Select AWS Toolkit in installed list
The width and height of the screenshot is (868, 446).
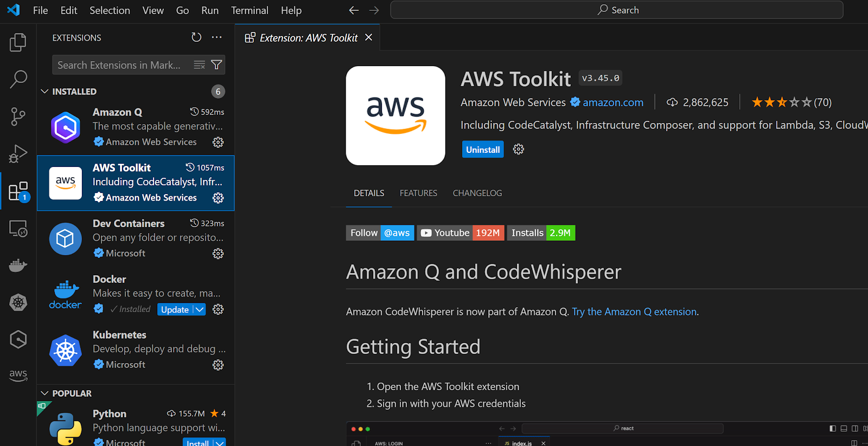pos(136,183)
